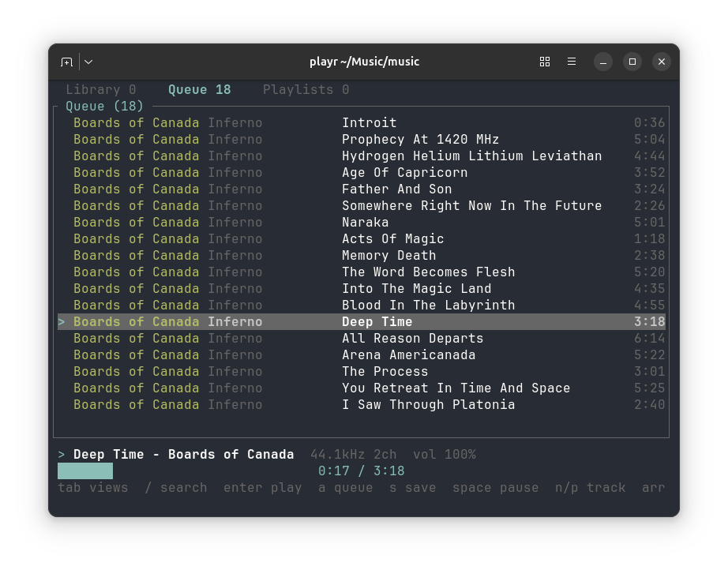Open the terminal hamburger menu
728x570 pixels.
pos(572,62)
